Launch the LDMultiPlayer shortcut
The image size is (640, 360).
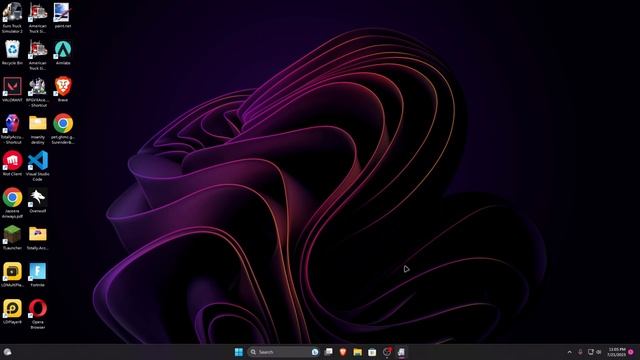click(x=12, y=275)
